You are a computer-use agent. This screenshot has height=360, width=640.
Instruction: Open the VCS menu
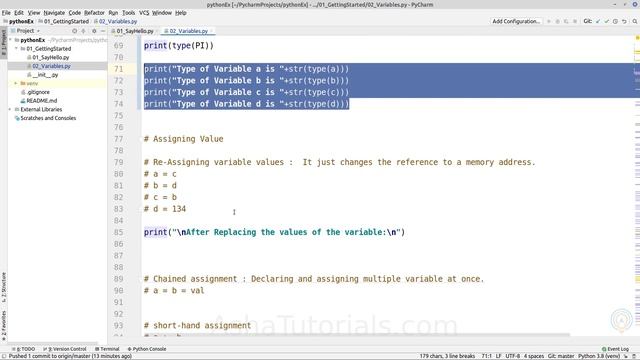click(x=144, y=13)
